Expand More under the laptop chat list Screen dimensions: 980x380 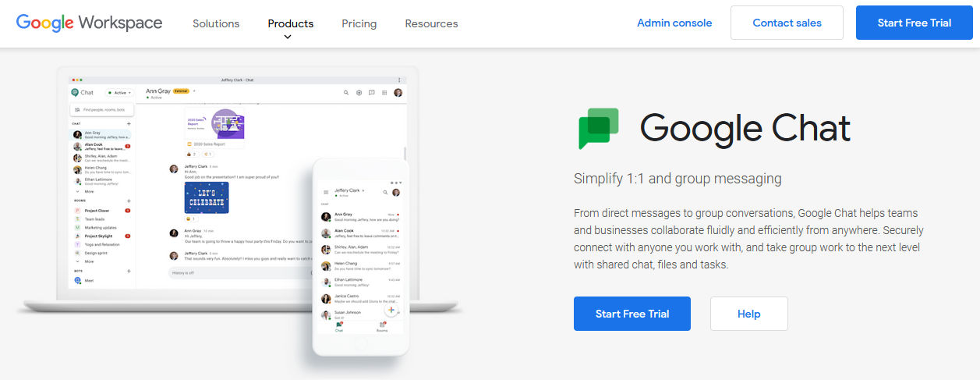(x=85, y=191)
